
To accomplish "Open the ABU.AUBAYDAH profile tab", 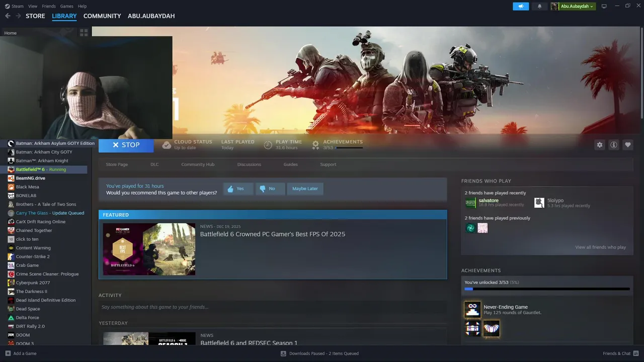I will [x=151, y=16].
